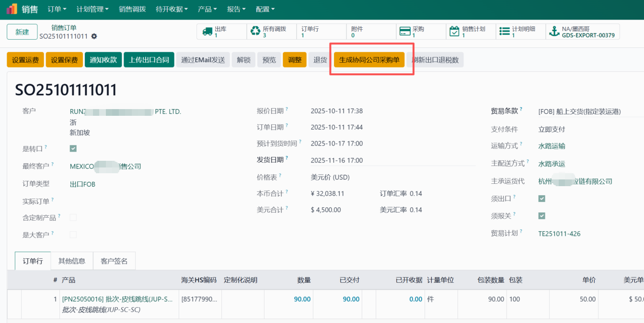Toggle the 须出口 checkbox
Image resolution: width=644 pixels, height=323 pixels.
pos(542,198)
